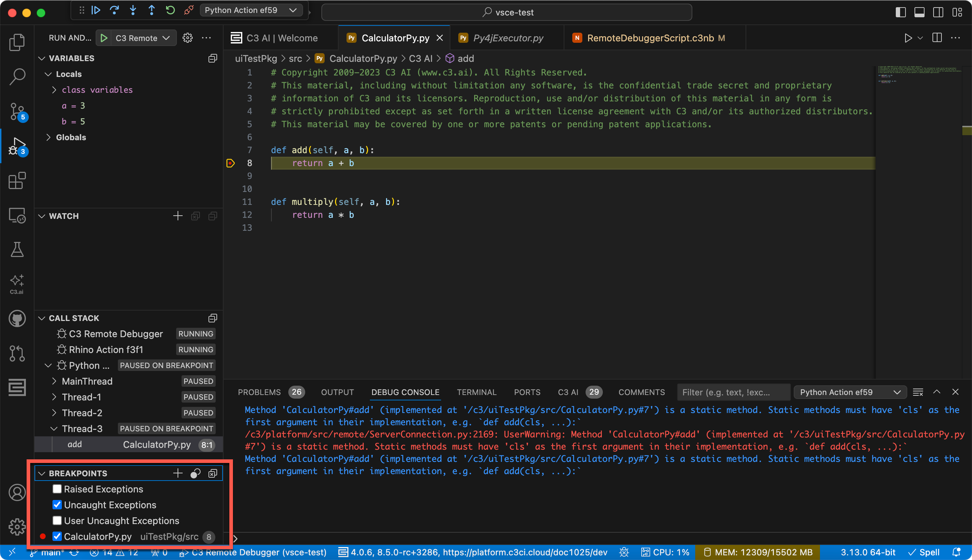
Task: Enable Raised Exceptions breakpoint checkbox
Action: pyautogui.click(x=57, y=489)
